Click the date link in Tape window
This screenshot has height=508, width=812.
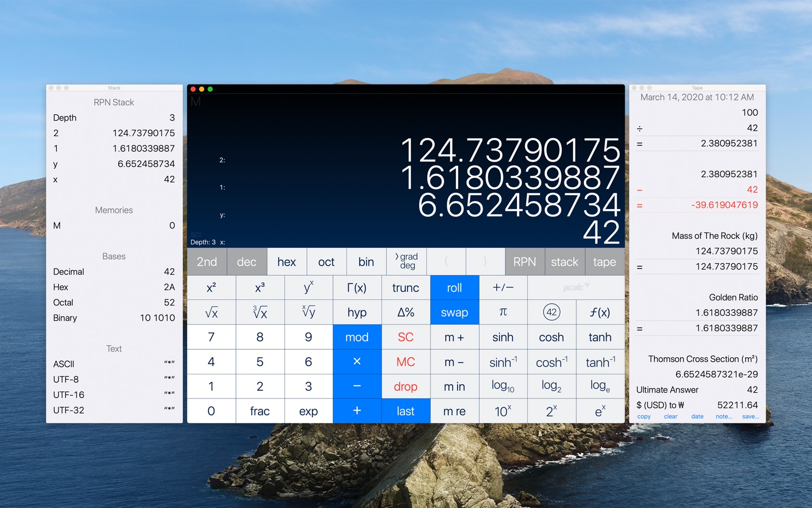[x=697, y=416]
